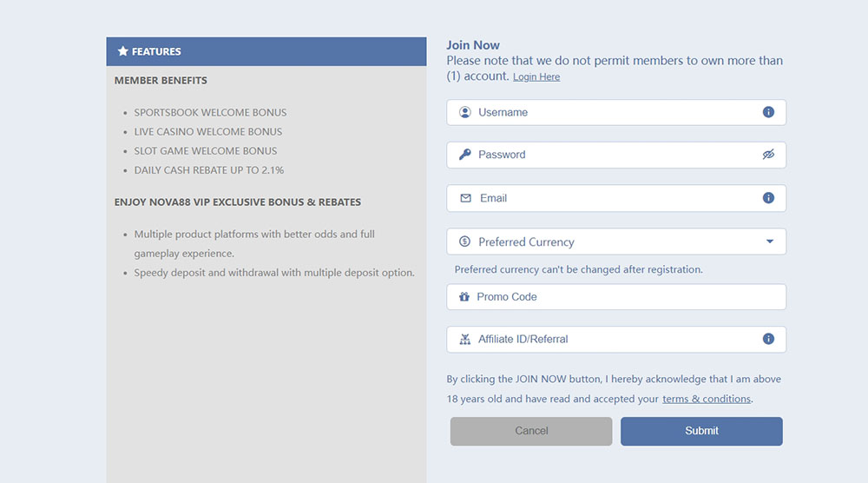
Task: Click the key icon beside Password
Action: [x=465, y=155]
